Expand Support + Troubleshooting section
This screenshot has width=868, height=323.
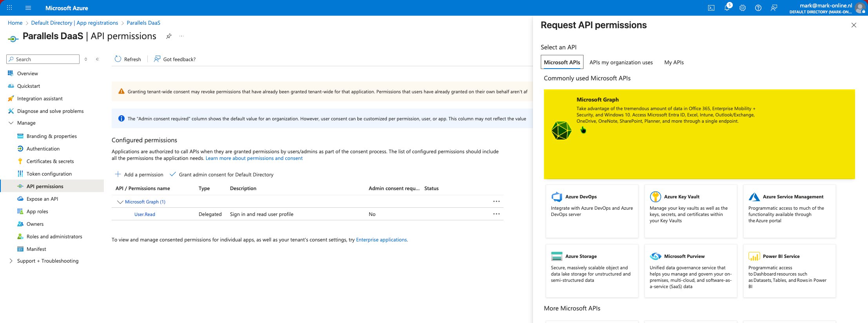[x=11, y=261]
